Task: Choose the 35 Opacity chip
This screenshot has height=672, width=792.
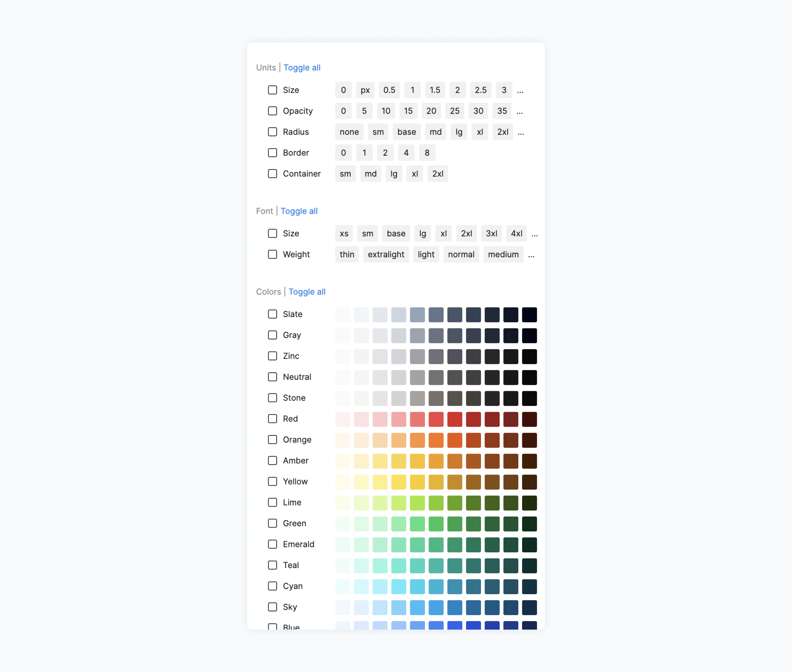Action: point(502,111)
